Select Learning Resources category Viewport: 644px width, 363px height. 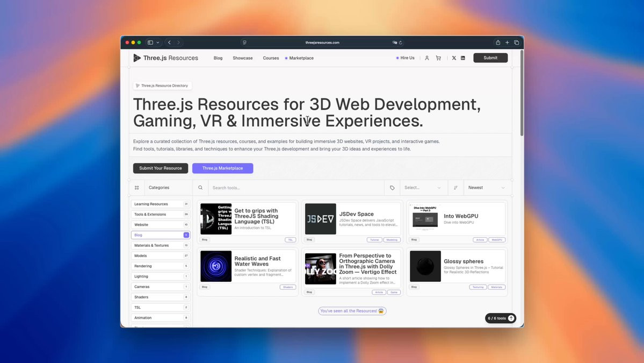(x=161, y=204)
